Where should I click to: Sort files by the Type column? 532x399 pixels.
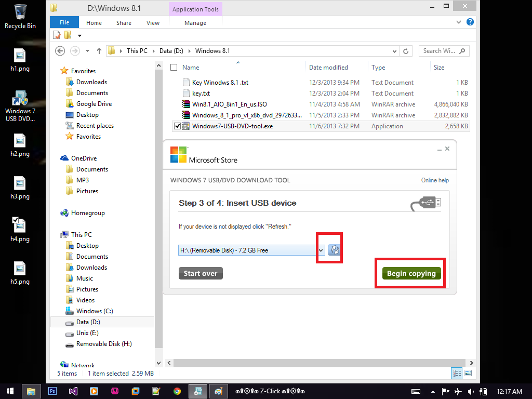pos(378,68)
